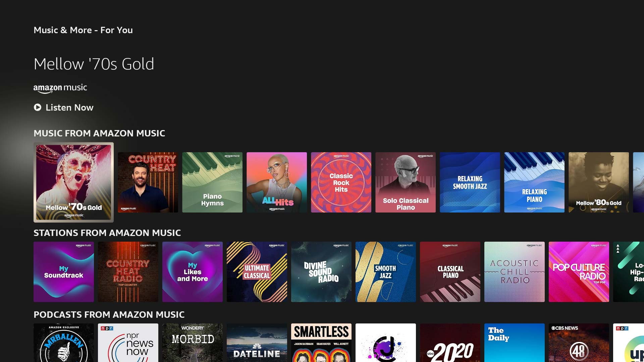Click the Listen Now play button
The width and height of the screenshot is (644, 362).
(x=63, y=107)
